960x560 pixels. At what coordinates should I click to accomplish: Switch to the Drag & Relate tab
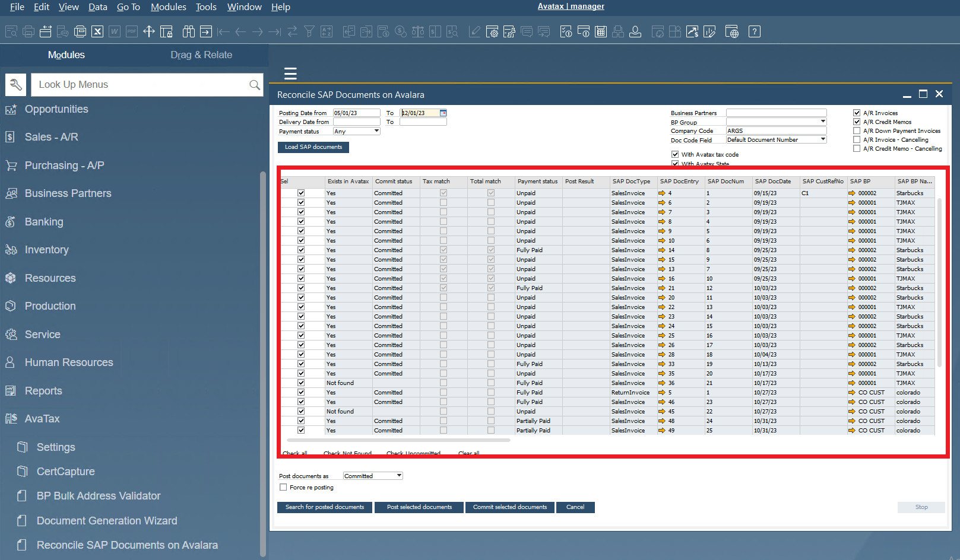click(x=201, y=55)
